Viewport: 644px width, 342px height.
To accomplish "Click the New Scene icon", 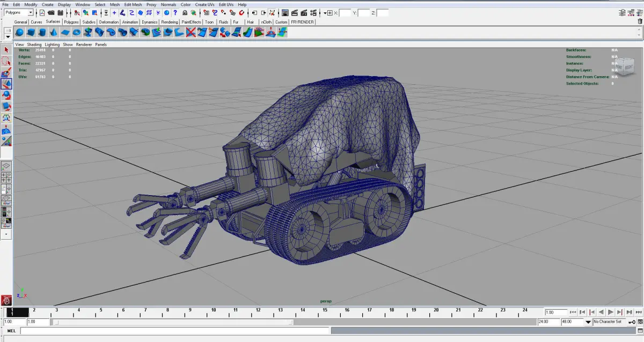I will pyautogui.click(x=42, y=12).
